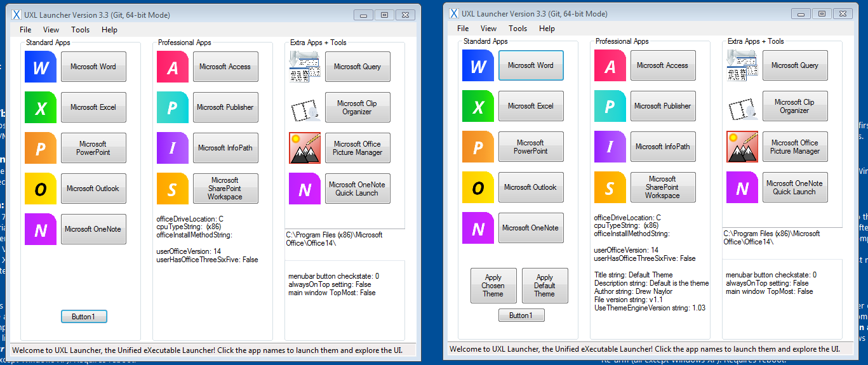
Task: Click the orange SharePoint icon in left window
Action: (x=173, y=189)
